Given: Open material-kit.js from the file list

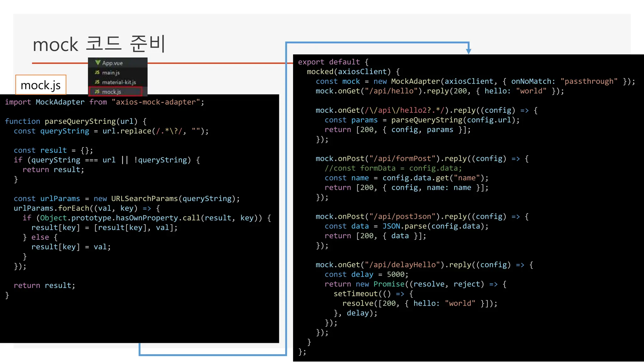Looking at the screenshot, I should click(x=119, y=82).
